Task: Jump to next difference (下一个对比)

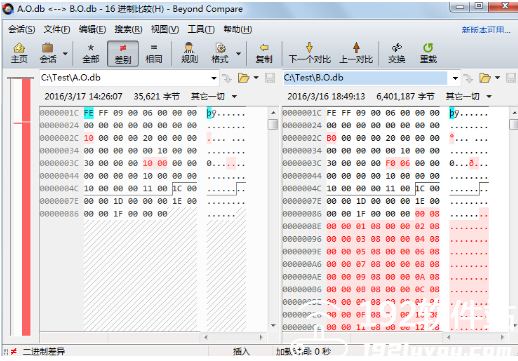Action: [x=310, y=53]
